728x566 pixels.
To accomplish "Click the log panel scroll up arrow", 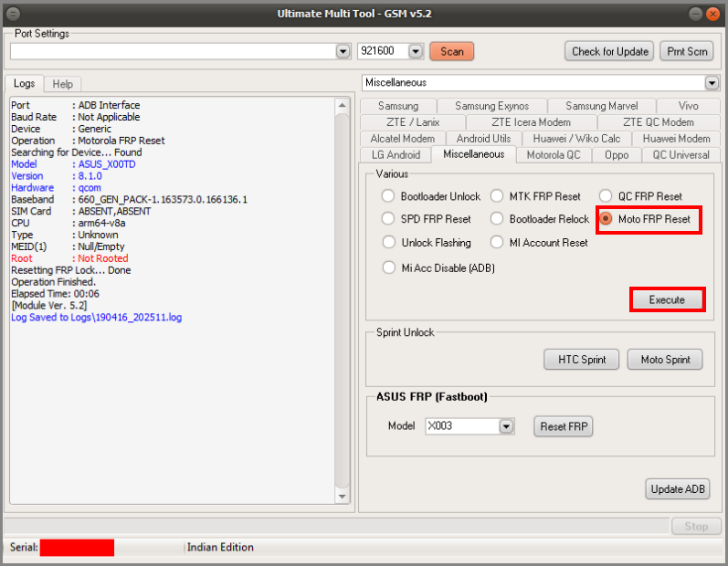I will [x=343, y=105].
